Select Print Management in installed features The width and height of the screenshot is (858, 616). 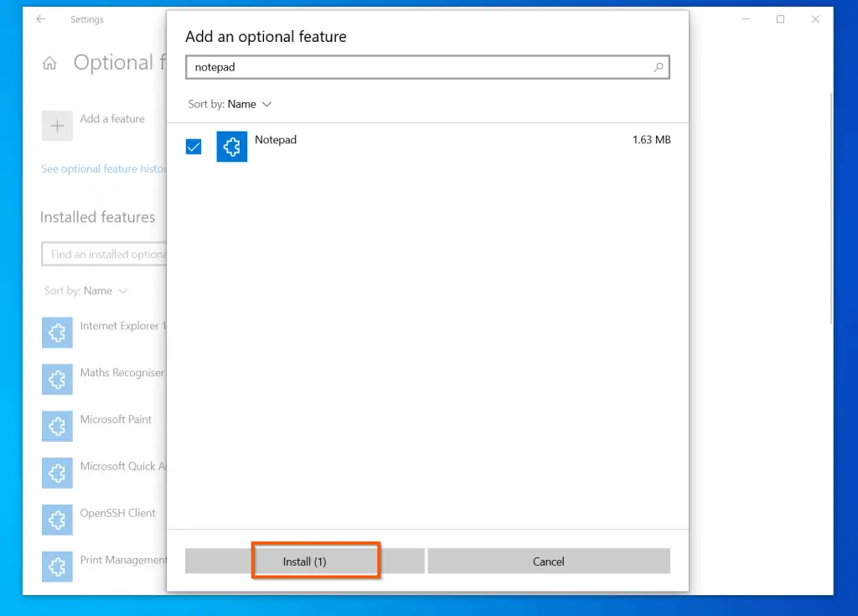coord(123,560)
